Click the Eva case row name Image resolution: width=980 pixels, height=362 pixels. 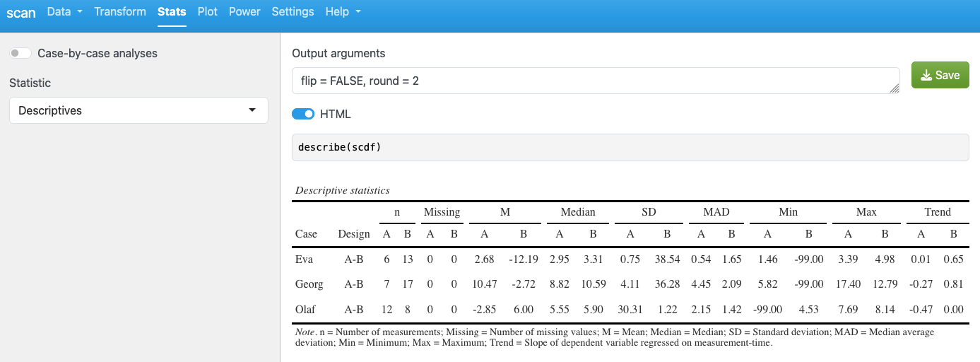pos(305,259)
